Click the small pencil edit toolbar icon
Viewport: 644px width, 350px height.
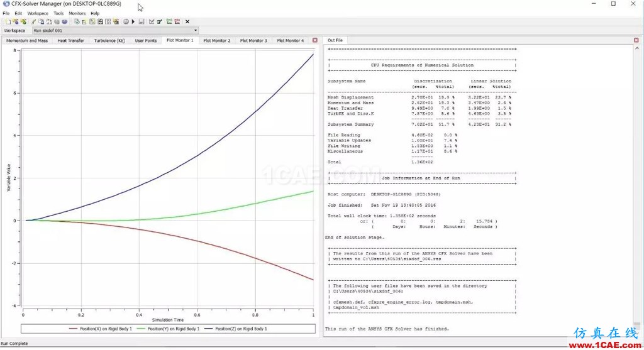point(34,21)
